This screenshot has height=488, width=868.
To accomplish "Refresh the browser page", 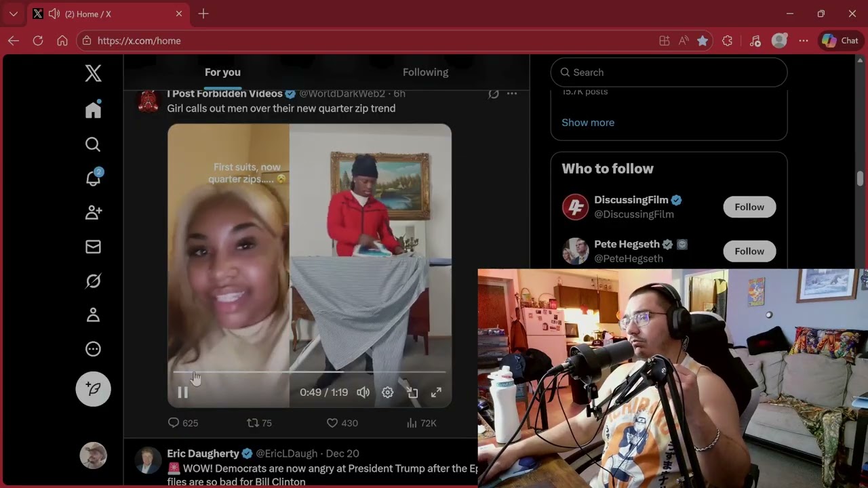I will pos(38,41).
